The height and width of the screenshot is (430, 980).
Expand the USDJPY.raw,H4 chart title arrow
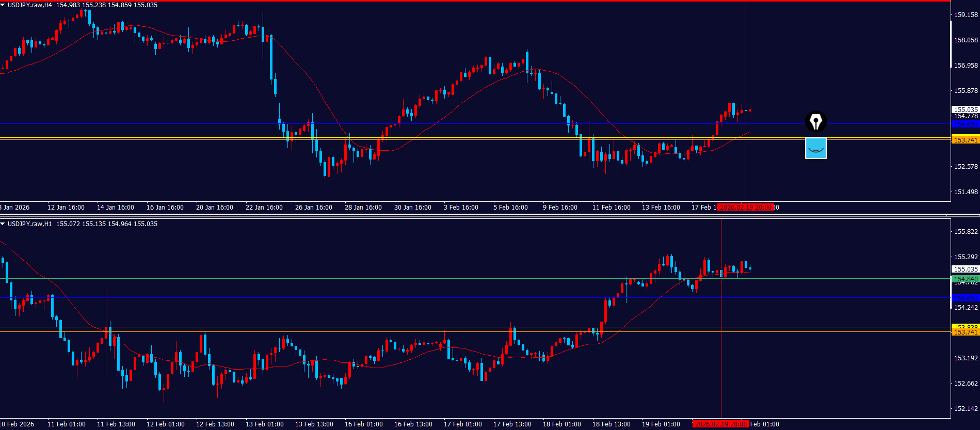click(x=3, y=5)
